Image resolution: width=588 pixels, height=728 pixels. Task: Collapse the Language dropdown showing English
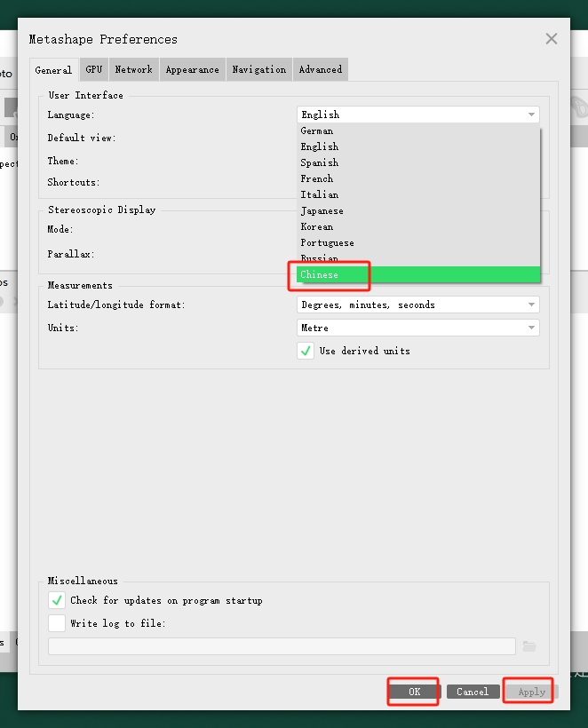coord(417,115)
